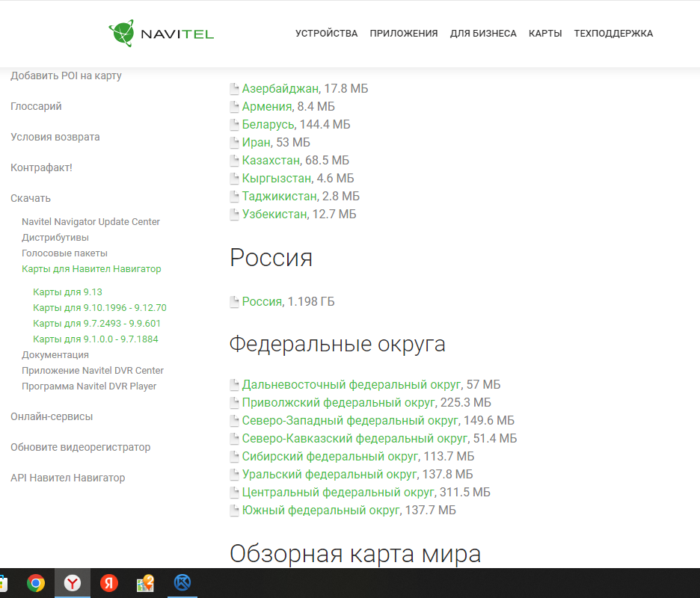Expand the Скачать sidebar section
This screenshot has height=598, width=700.
click(31, 198)
